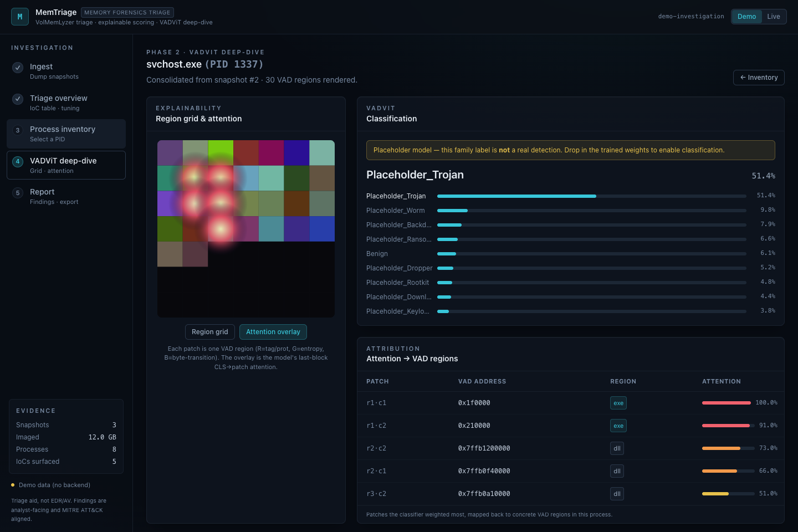Click the dll tag in row r3·c2
798x532 pixels.
[617, 494]
